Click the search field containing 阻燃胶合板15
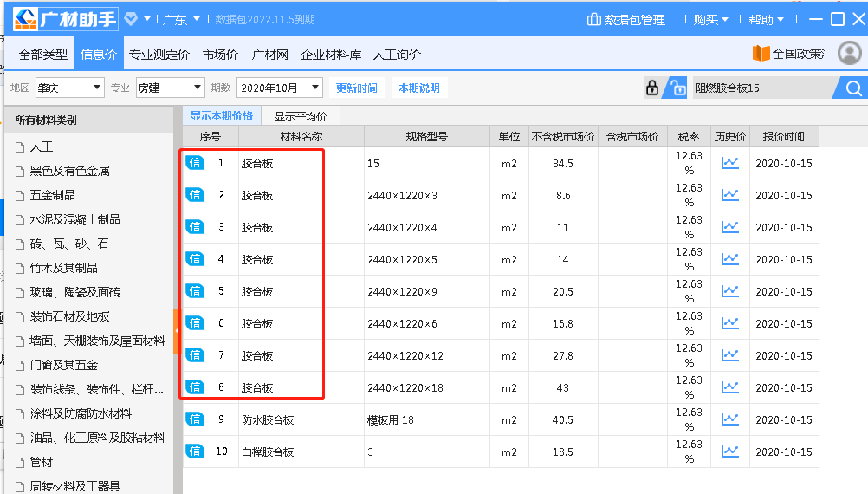Image resolution: width=868 pixels, height=494 pixels. click(x=763, y=88)
